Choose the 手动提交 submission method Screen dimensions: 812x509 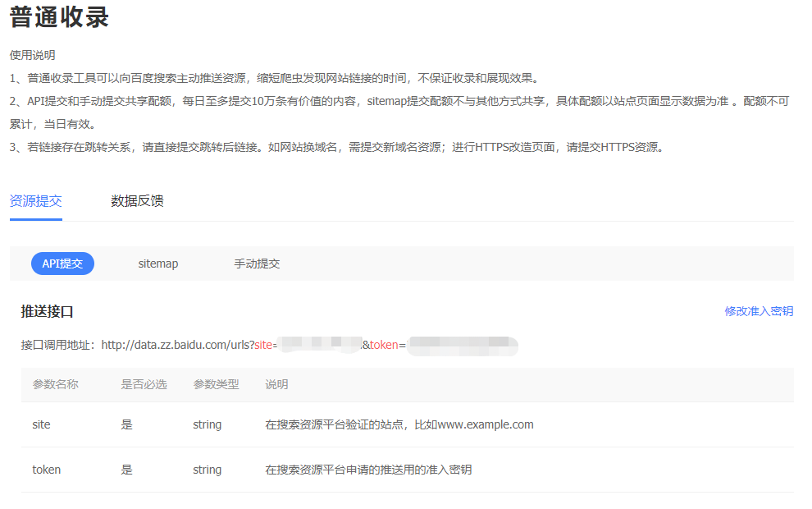pyautogui.click(x=257, y=264)
